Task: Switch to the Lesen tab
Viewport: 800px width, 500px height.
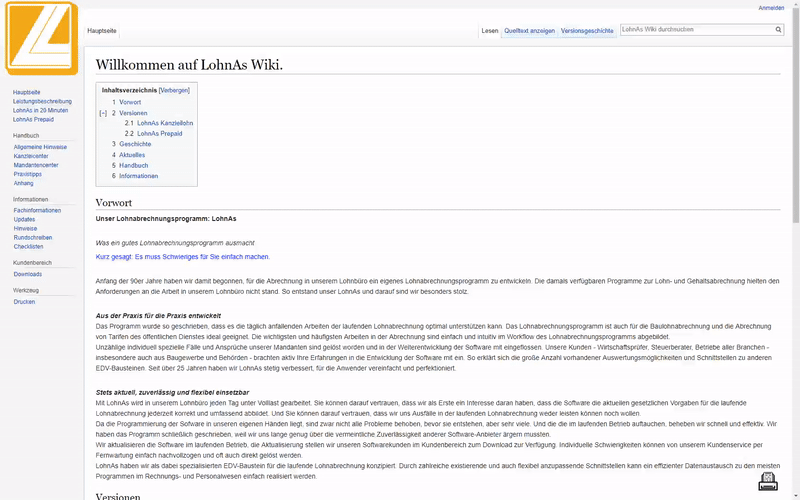Action: click(489, 31)
